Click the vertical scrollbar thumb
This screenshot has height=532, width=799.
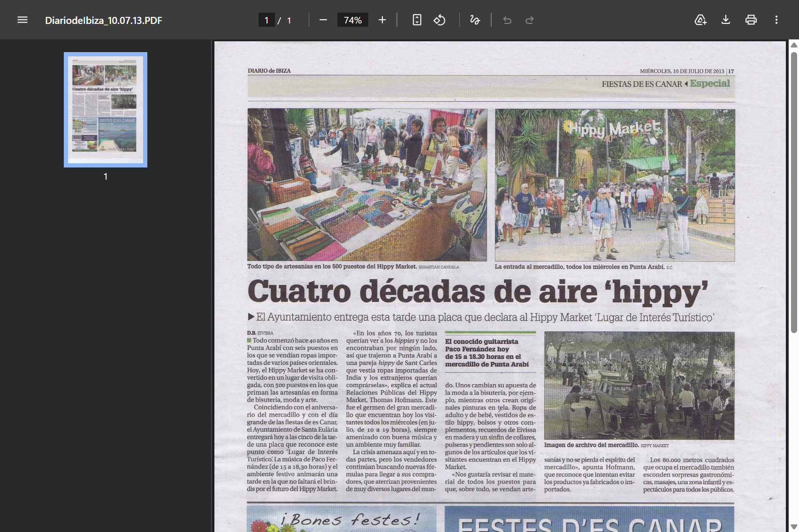[794, 188]
